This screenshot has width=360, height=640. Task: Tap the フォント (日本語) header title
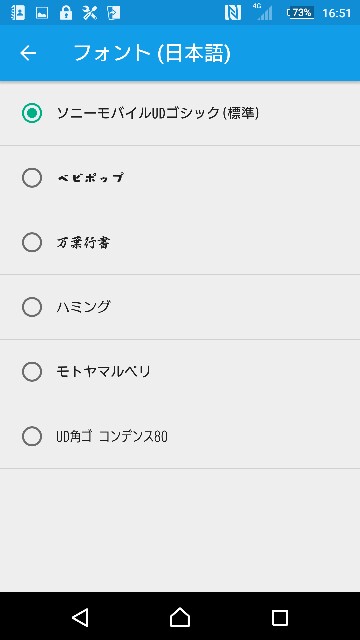[152, 53]
